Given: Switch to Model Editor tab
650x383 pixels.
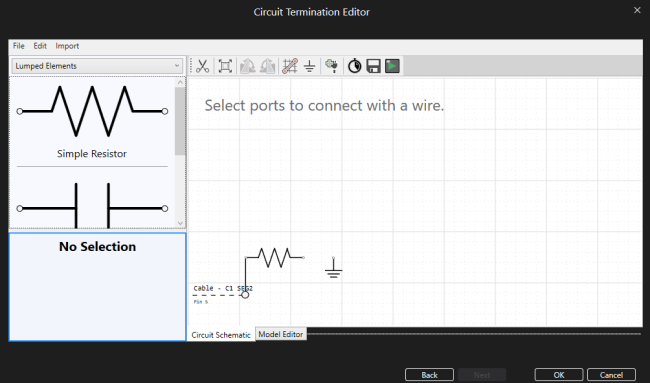Looking at the screenshot, I should pyautogui.click(x=281, y=334).
